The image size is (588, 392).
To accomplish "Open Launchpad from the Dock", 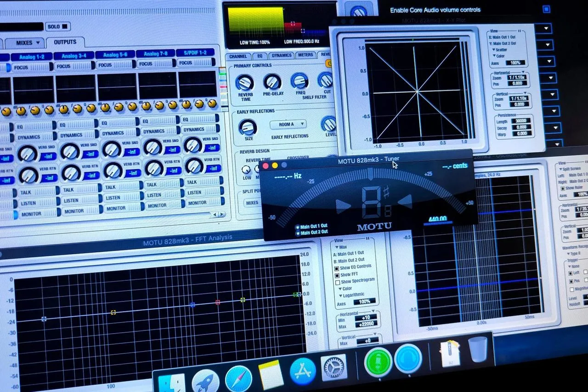I will pyautogui.click(x=205, y=381).
